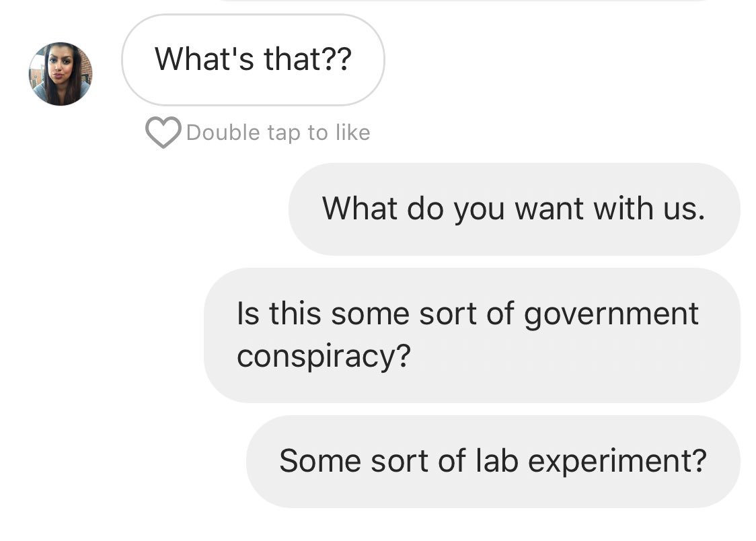This screenshot has width=756, height=541.
Task: Like the received message via the heart outline
Action: [x=163, y=132]
